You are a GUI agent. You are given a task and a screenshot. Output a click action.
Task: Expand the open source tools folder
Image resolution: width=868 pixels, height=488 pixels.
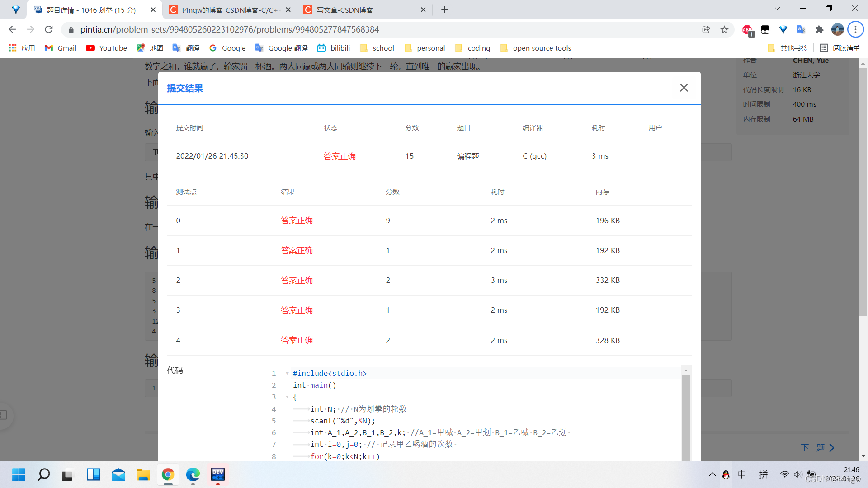[536, 48]
